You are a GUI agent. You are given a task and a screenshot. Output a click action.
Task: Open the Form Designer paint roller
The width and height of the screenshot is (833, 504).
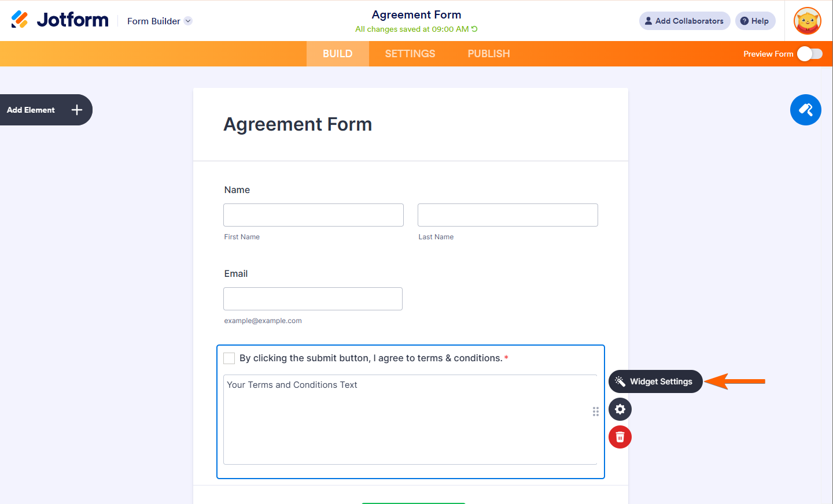click(x=805, y=110)
